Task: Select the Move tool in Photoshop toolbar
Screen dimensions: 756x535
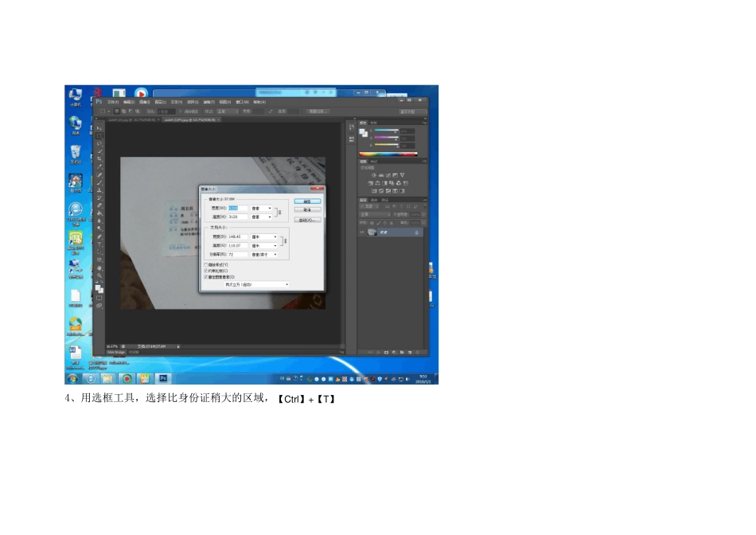Action: click(99, 128)
